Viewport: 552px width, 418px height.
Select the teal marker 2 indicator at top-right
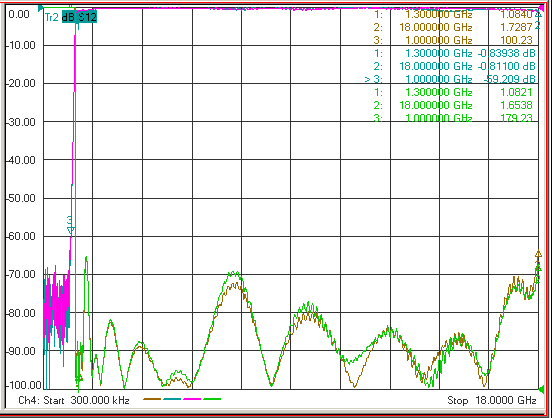click(x=538, y=25)
